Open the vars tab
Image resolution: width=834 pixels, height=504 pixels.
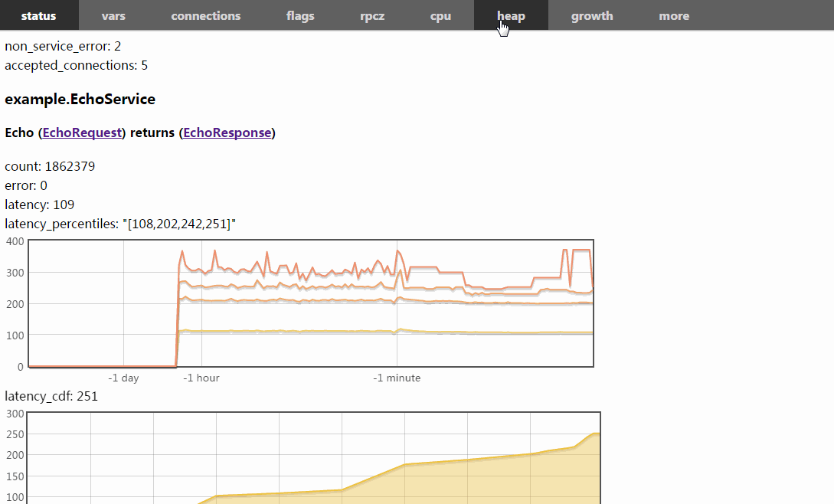113,15
